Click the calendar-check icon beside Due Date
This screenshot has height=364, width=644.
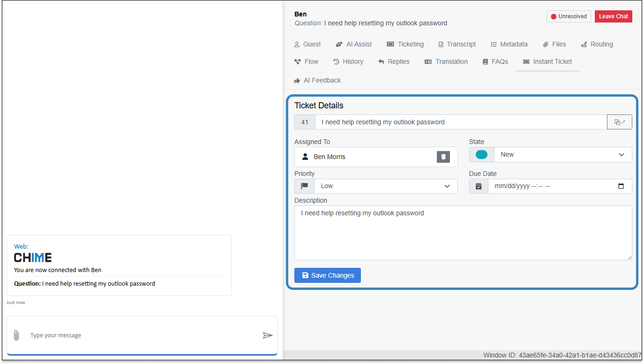coord(479,186)
